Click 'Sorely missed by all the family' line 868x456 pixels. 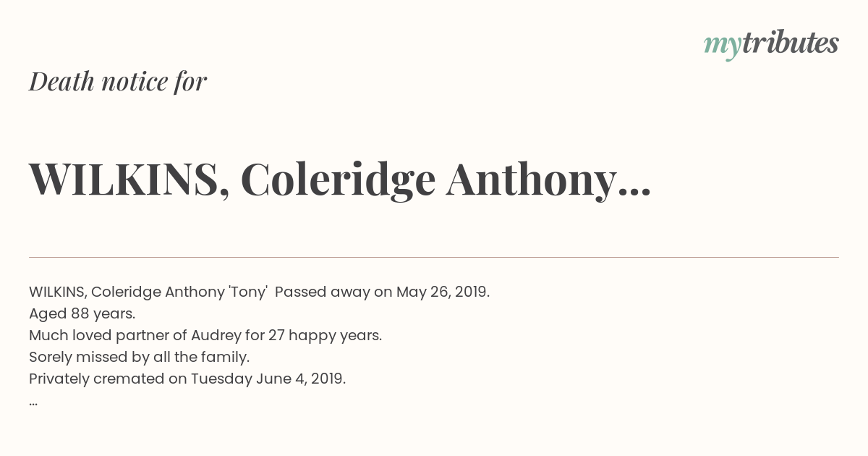point(139,358)
